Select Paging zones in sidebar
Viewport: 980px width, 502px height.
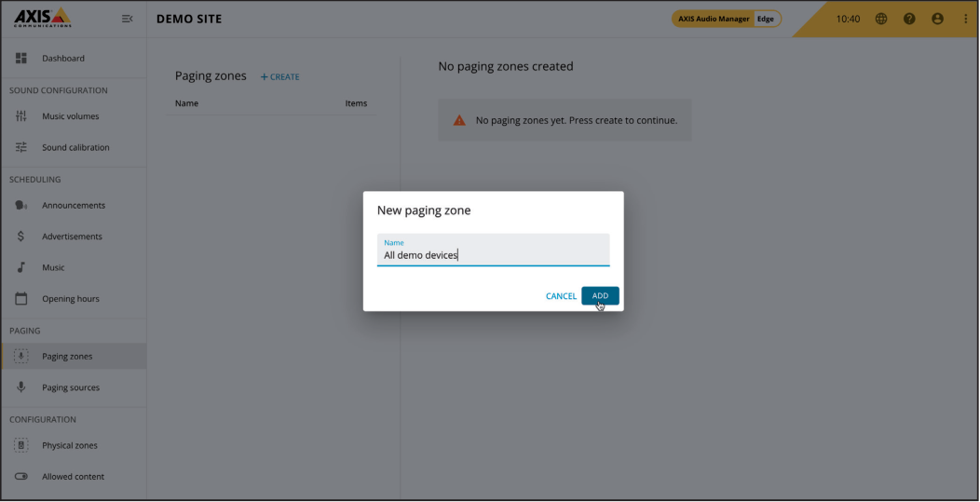point(74,357)
